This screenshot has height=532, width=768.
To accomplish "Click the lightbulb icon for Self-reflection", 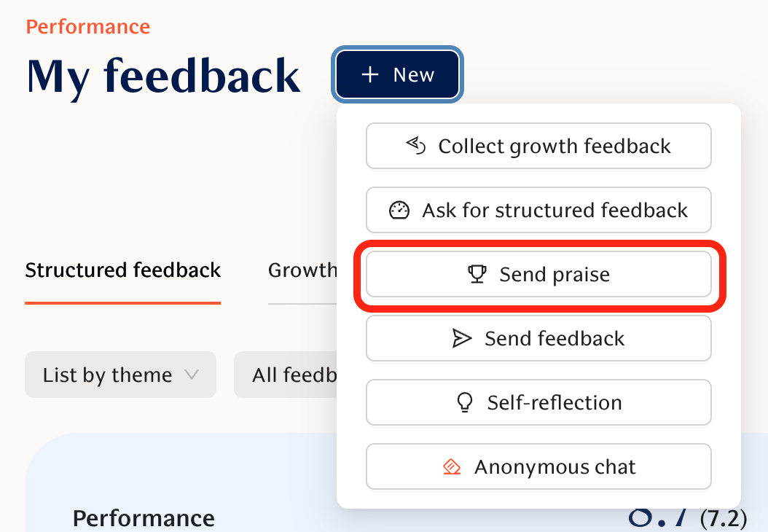I will coord(465,402).
